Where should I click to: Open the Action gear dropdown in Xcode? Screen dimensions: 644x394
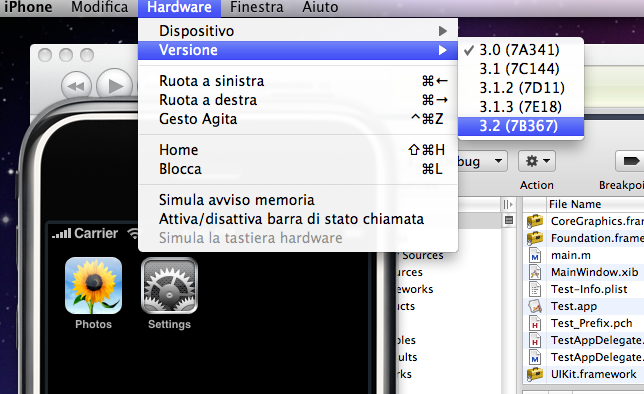537,161
